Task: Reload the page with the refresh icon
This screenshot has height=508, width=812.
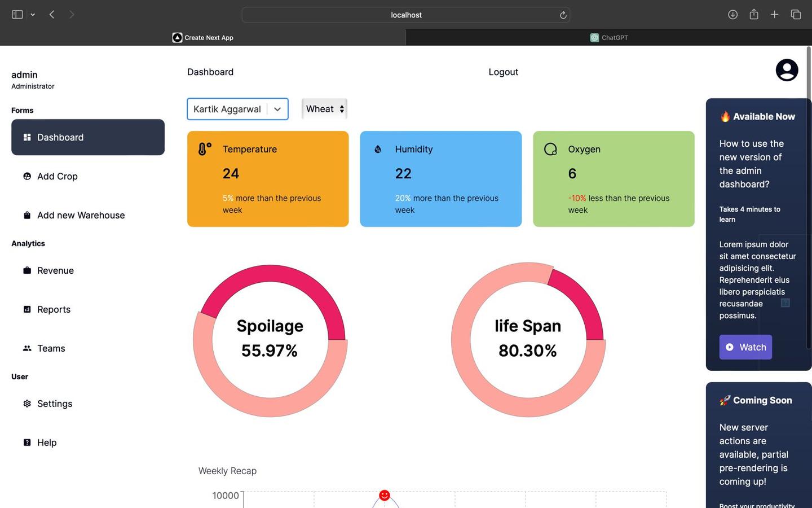Action: point(563,15)
